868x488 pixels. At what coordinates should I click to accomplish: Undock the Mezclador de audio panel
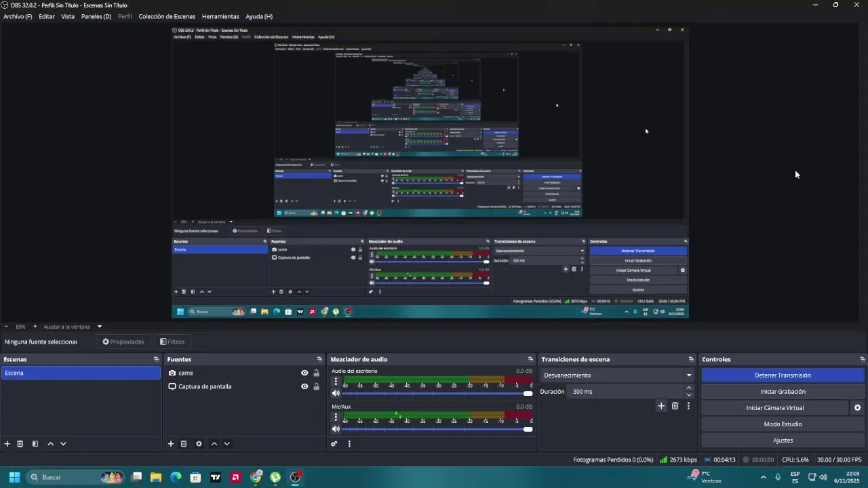(530, 359)
